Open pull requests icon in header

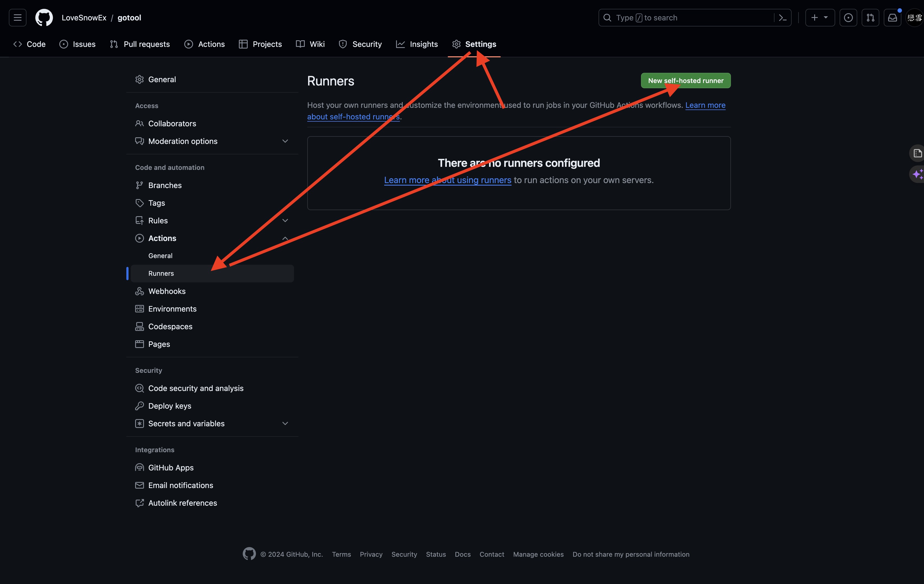click(870, 18)
